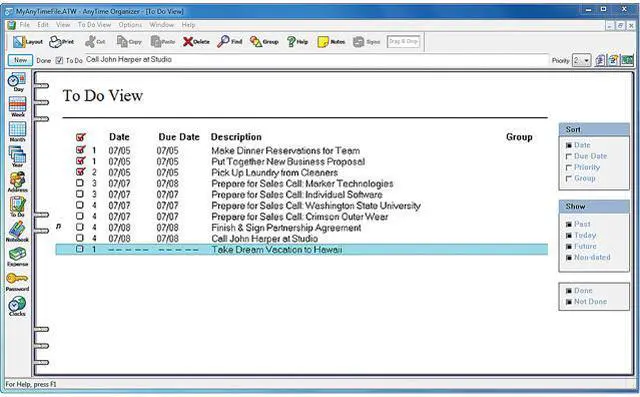This screenshot has height=397, width=640.
Task: Open Password section in sidebar
Action: click(x=18, y=281)
